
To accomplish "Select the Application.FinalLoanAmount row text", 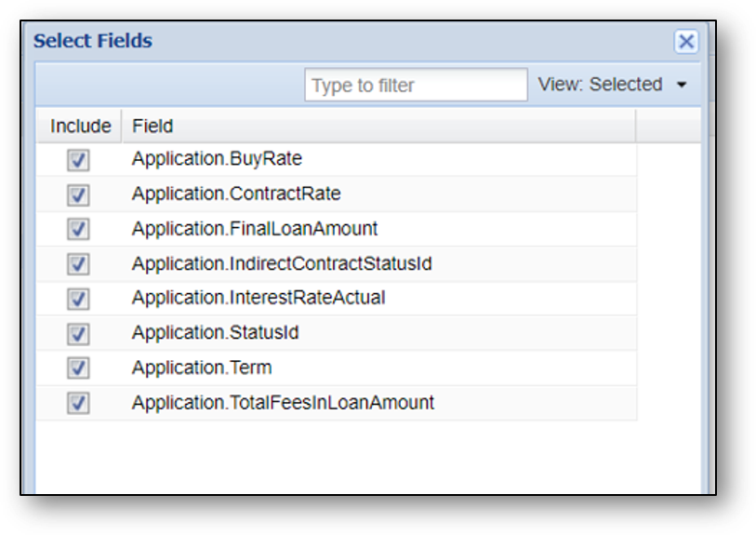I will point(255,229).
